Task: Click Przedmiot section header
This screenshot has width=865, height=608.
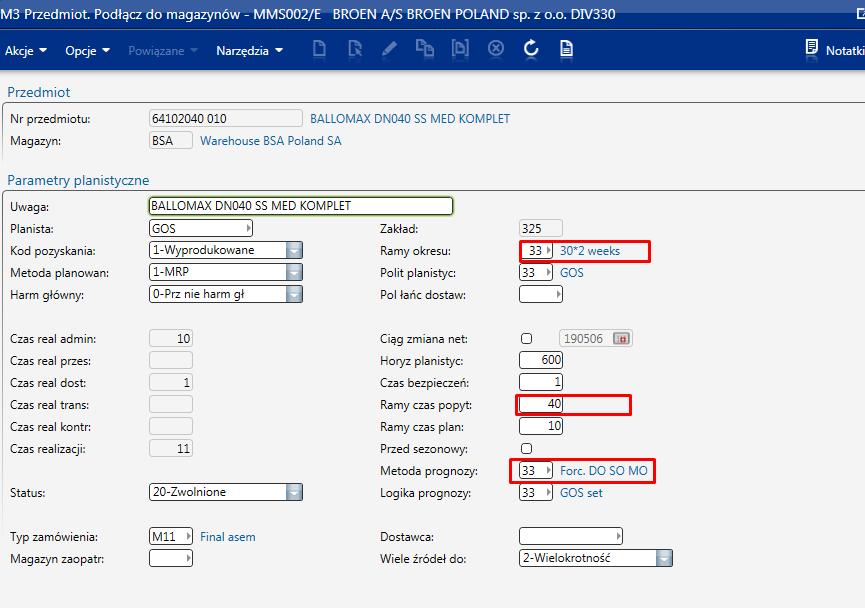Action: [39, 92]
